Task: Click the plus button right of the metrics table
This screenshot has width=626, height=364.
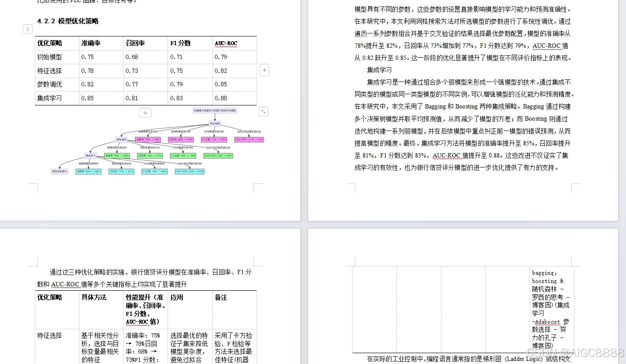Action: pyautogui.click(x=264, y=70)
